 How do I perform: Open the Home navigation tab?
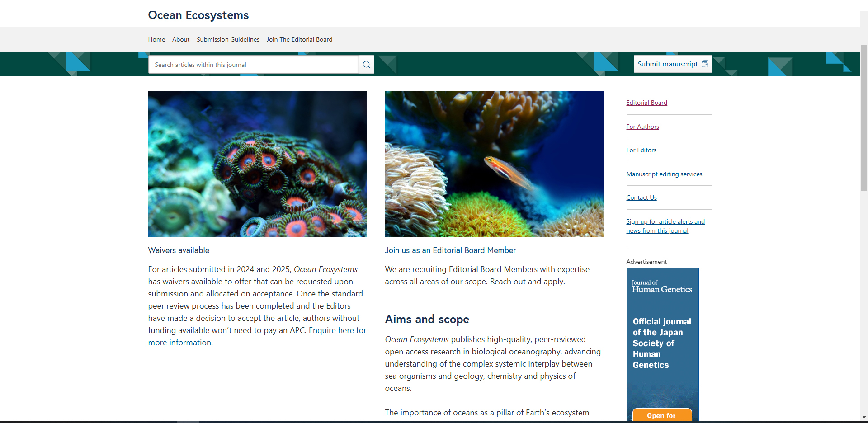pos(156,39)
